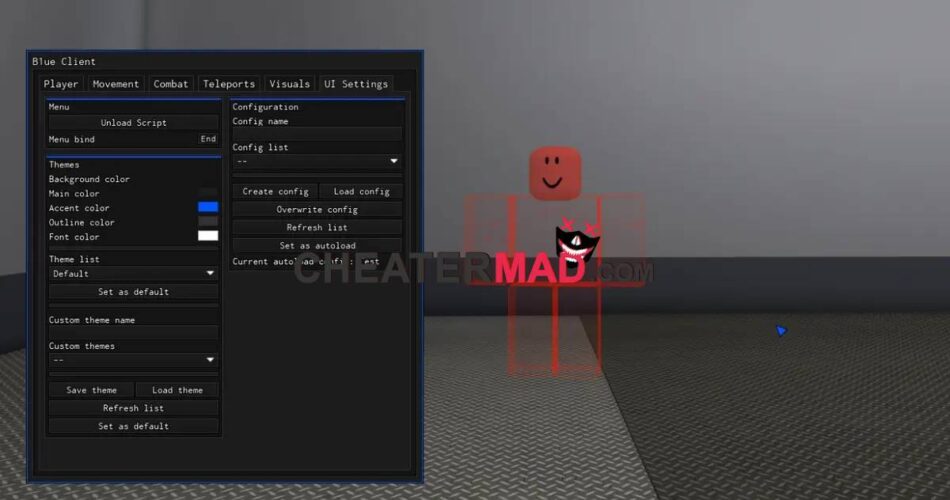Change the Menu bind End key
This screenshot has height=500, width=950.
[208, 139]
